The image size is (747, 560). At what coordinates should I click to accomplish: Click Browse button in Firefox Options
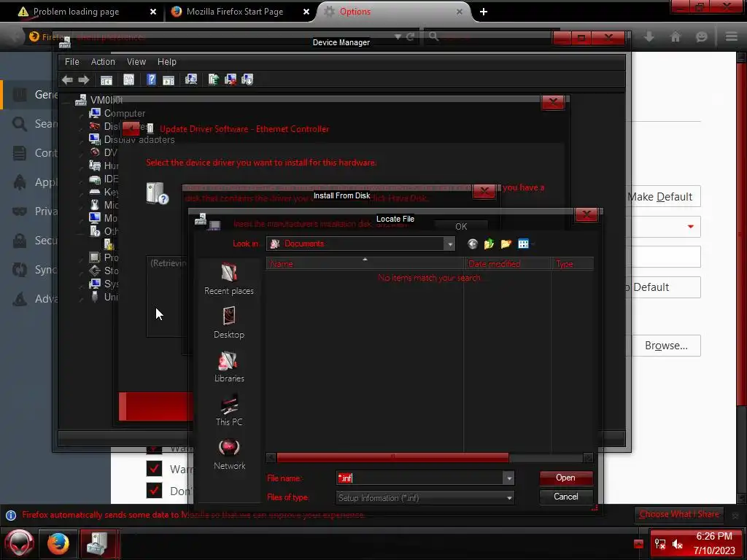click(665, 346)
